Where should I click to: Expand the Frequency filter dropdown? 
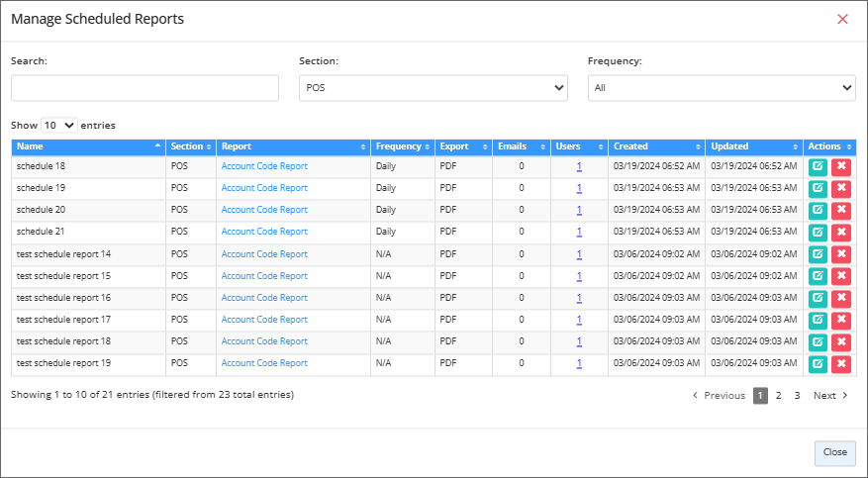coord(721,88)
